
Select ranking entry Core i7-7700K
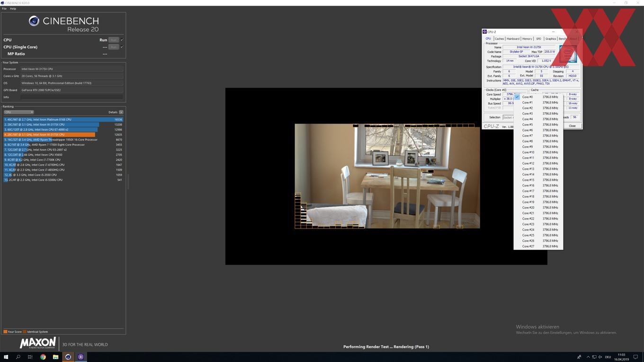63,159
